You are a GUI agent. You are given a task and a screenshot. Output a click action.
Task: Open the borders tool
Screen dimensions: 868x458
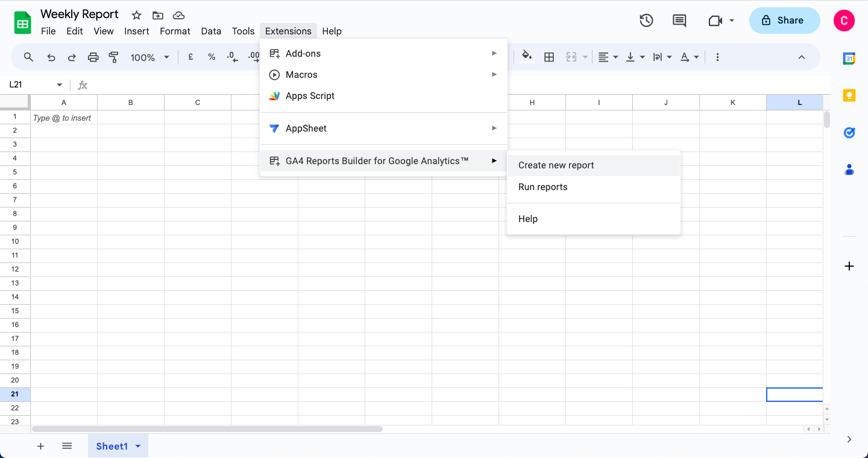(x=549, y=57)
